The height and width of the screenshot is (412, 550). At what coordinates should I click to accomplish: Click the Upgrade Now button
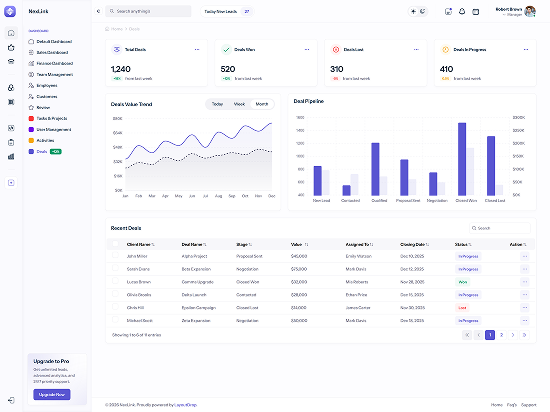tap(52, 394)
